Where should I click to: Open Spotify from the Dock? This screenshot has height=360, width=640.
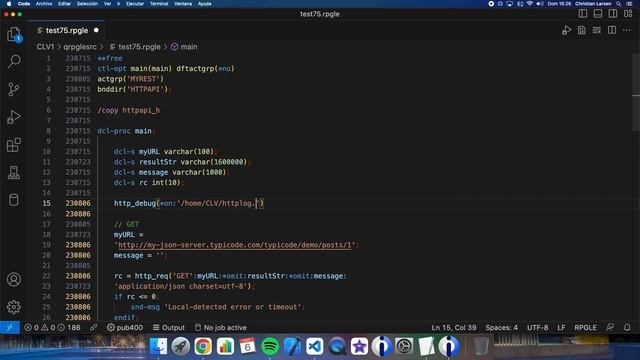[x=270, y=346]
